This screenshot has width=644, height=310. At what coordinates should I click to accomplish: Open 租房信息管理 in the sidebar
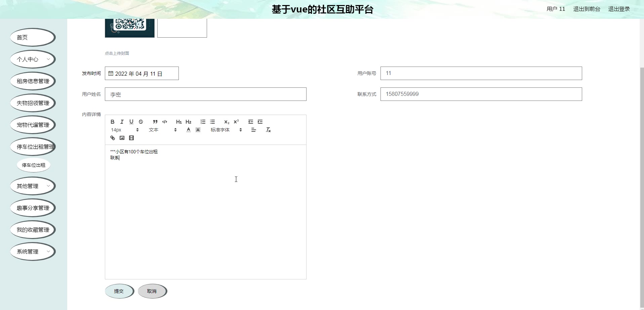tap(33, 81)
